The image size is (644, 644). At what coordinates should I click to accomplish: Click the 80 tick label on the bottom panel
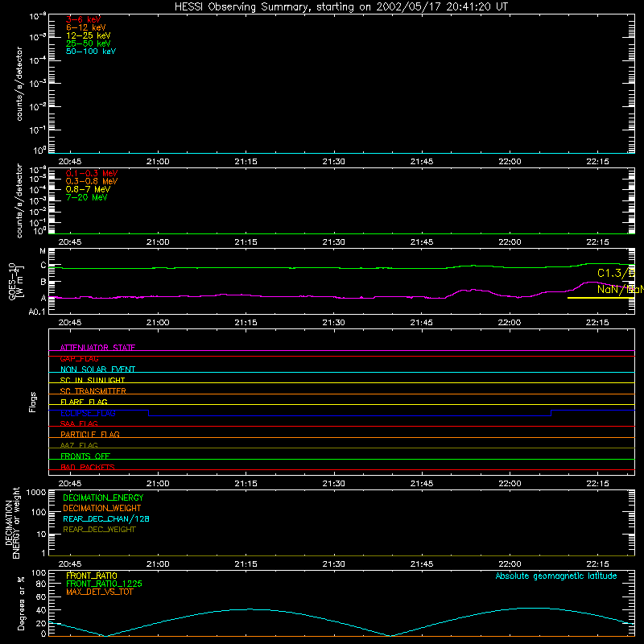(41, 584)
